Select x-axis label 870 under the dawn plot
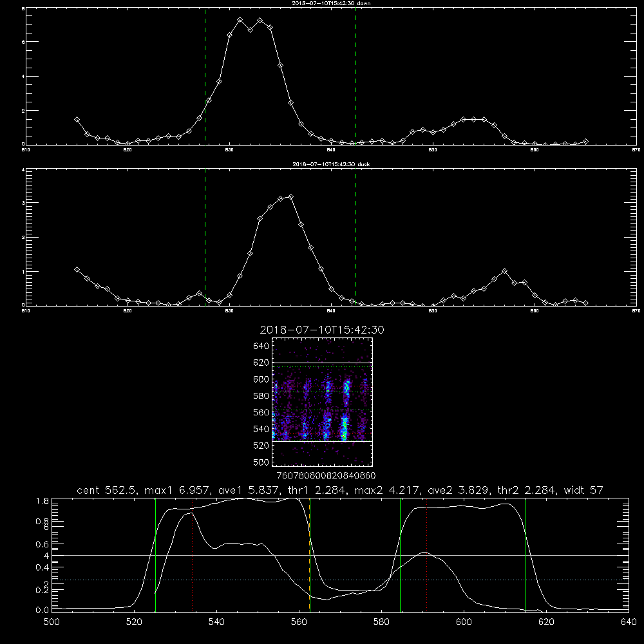Screen dimensions: 644x644 636,150
